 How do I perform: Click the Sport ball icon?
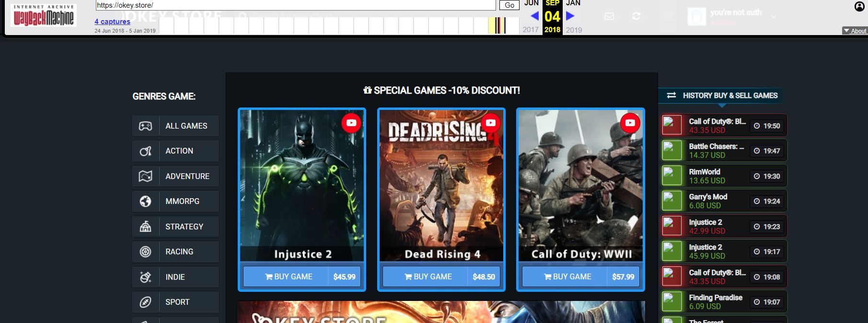tap(145, 302)
